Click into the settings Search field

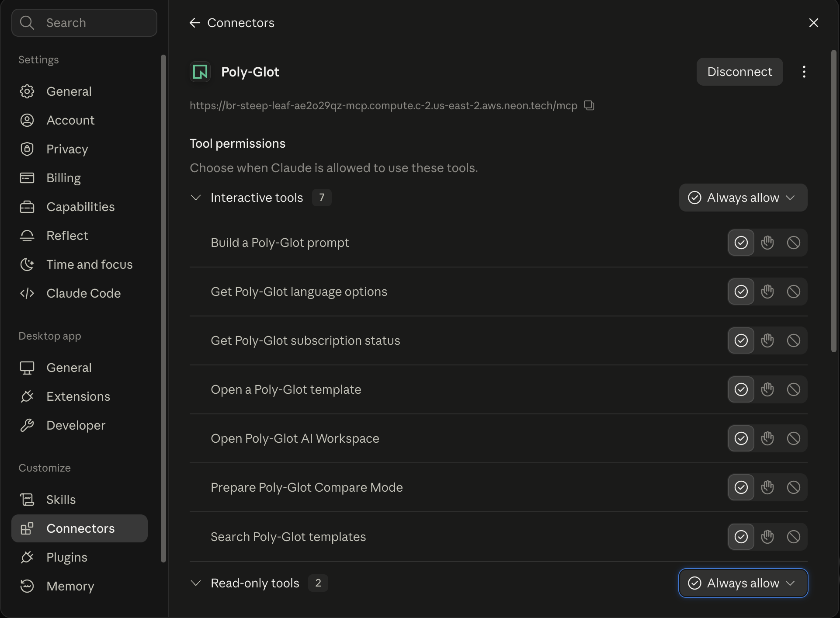click(84, 23)
